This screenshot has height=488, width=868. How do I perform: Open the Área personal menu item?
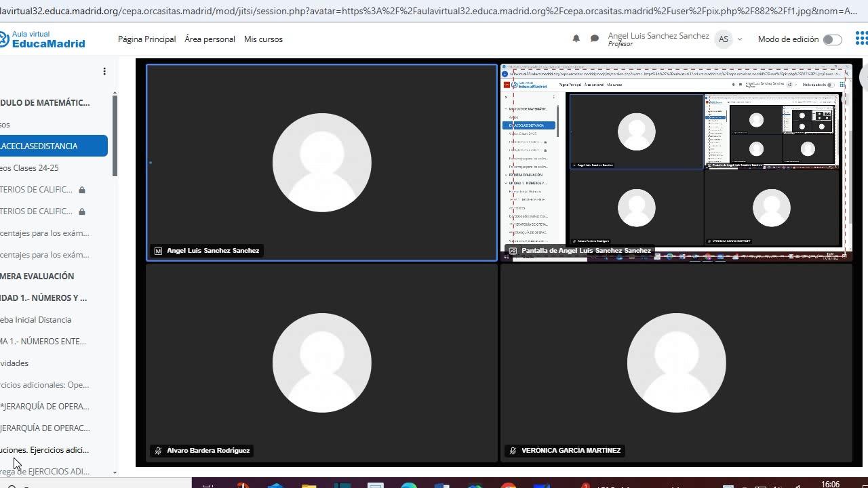[x=210, y=39]
